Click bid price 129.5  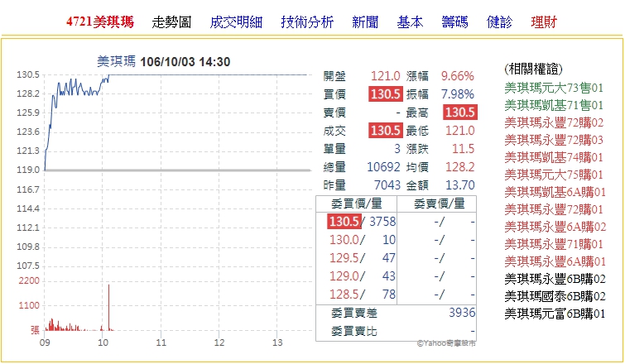click(344, 258)
